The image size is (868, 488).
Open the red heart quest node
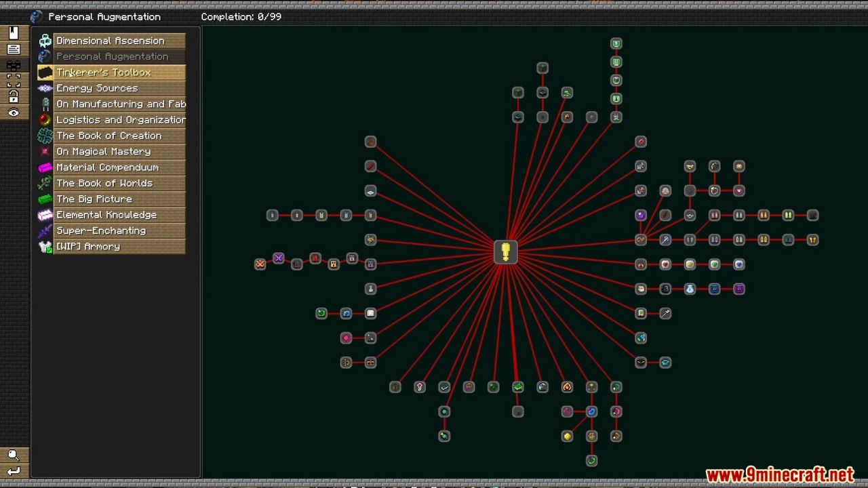[x=665, y=264]
